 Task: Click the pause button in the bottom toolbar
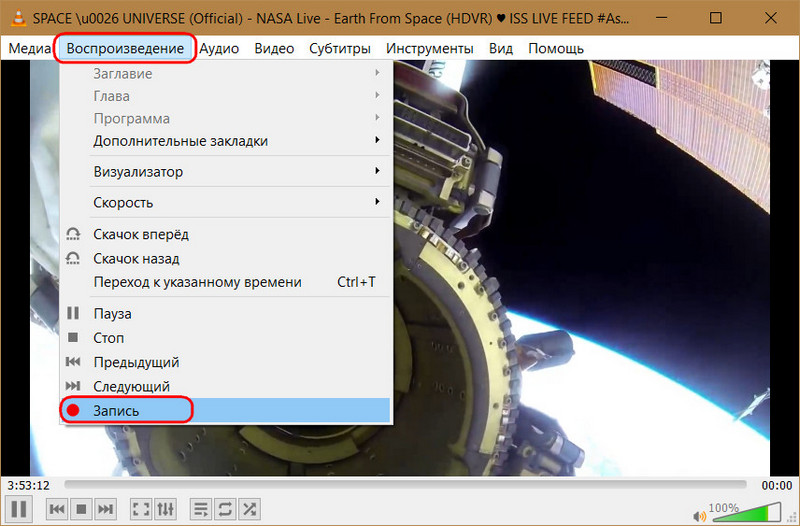[19, 509]
